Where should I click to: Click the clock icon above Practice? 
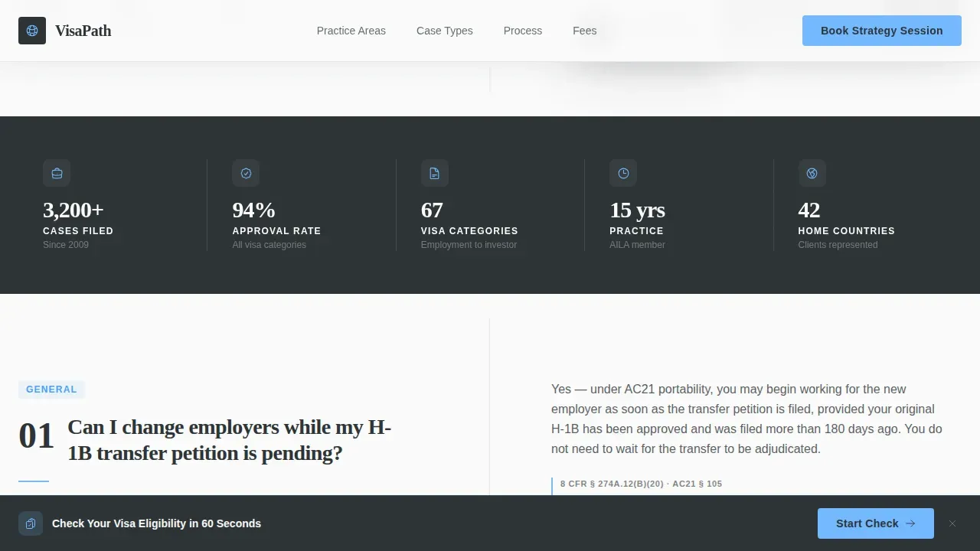[x=623, y=173]
